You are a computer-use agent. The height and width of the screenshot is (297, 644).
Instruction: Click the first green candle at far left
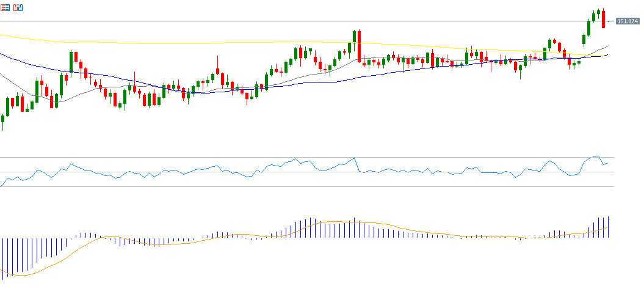2,119
